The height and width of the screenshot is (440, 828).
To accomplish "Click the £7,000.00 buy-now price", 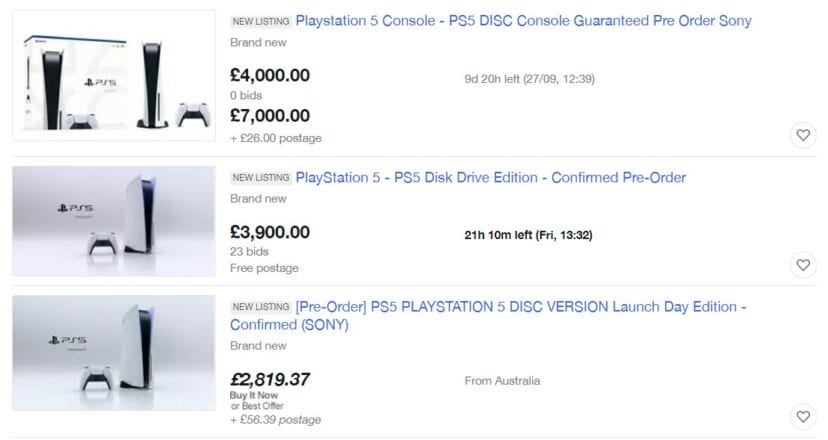I will tap(270, 116).
